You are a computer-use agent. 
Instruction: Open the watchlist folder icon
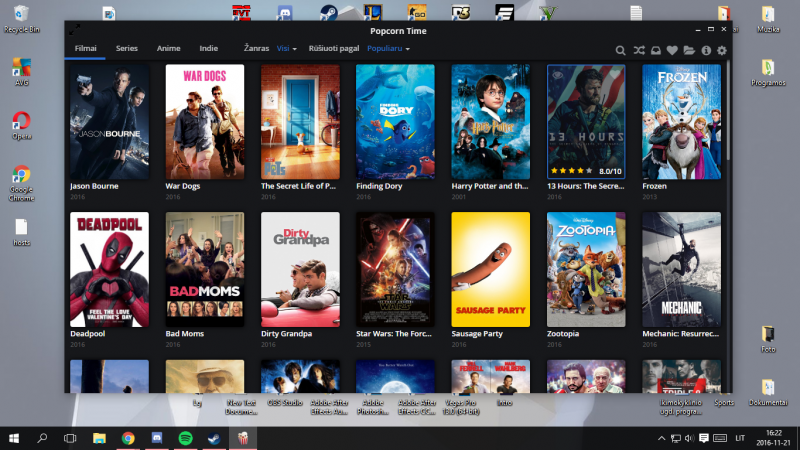689,51
